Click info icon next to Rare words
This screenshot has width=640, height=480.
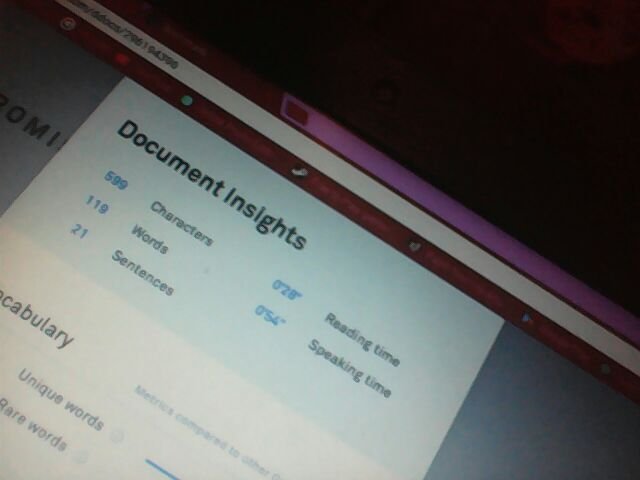click(x=83, y=456)
